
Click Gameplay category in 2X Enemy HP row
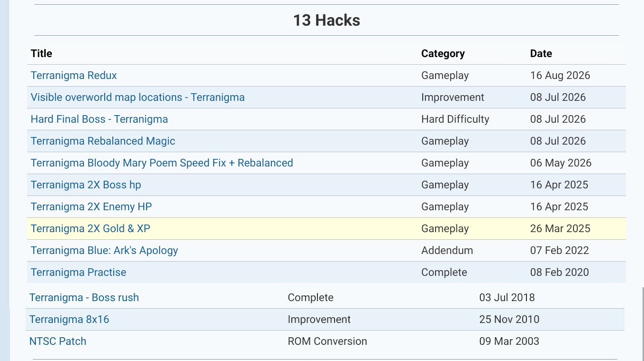coord(445,206)
